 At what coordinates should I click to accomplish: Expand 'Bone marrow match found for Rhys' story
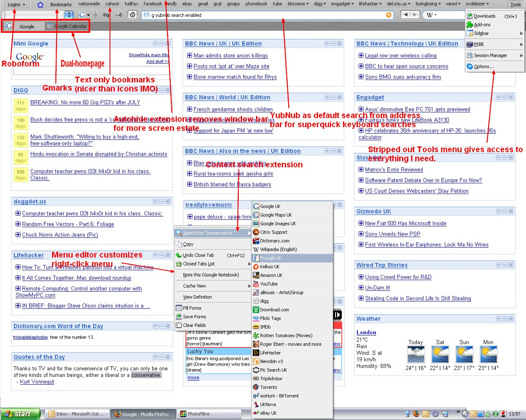coord(190,77)
